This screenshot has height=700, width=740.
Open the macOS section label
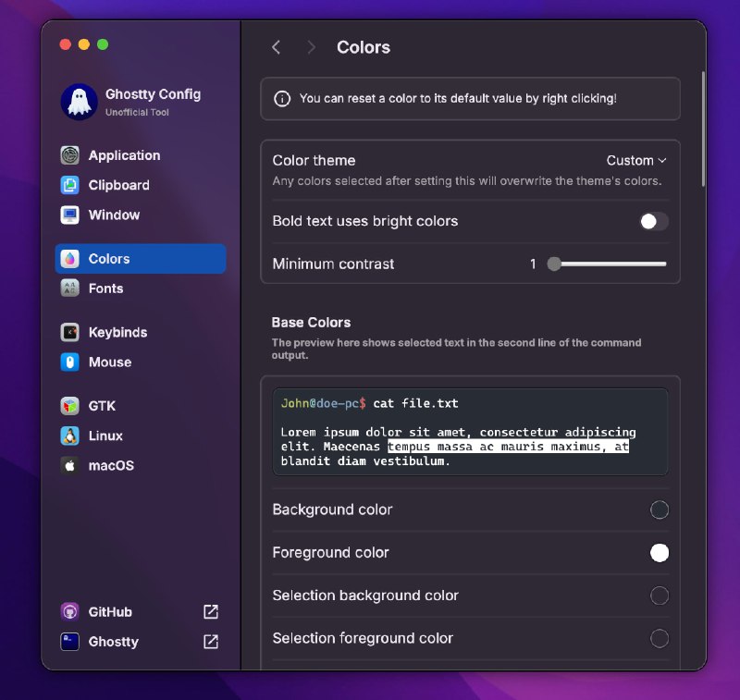coord(111,465)
